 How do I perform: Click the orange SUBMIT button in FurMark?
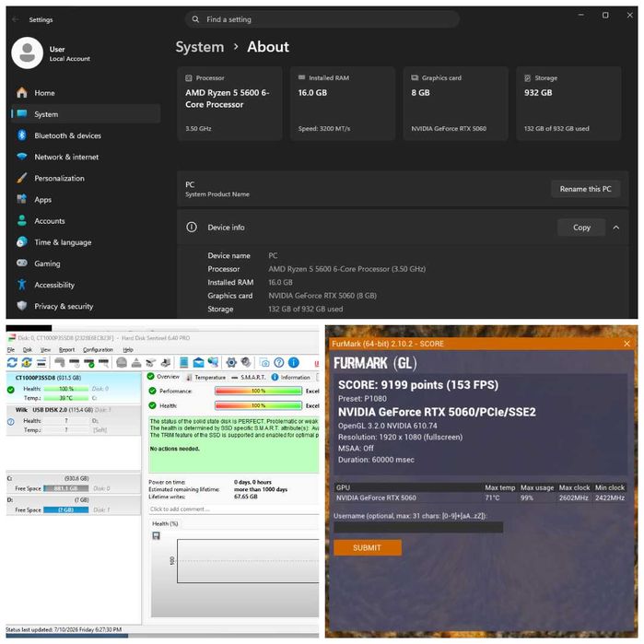point(368,547)
